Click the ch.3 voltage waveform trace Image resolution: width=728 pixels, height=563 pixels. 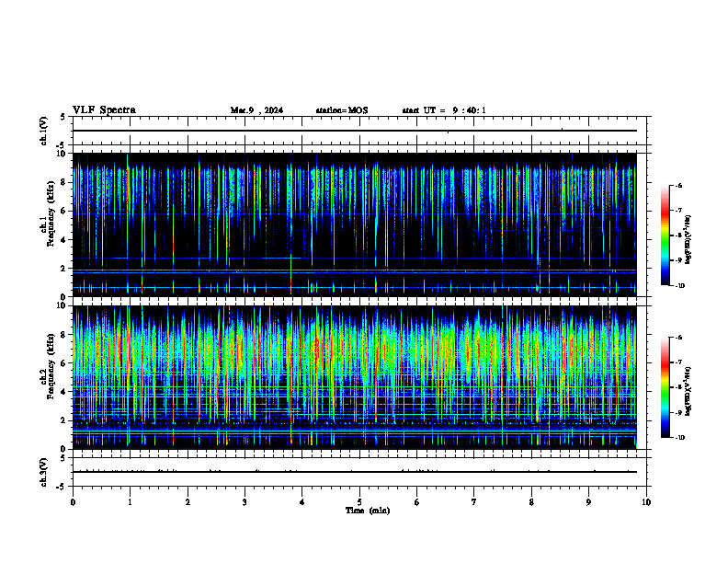click(355, 472)
